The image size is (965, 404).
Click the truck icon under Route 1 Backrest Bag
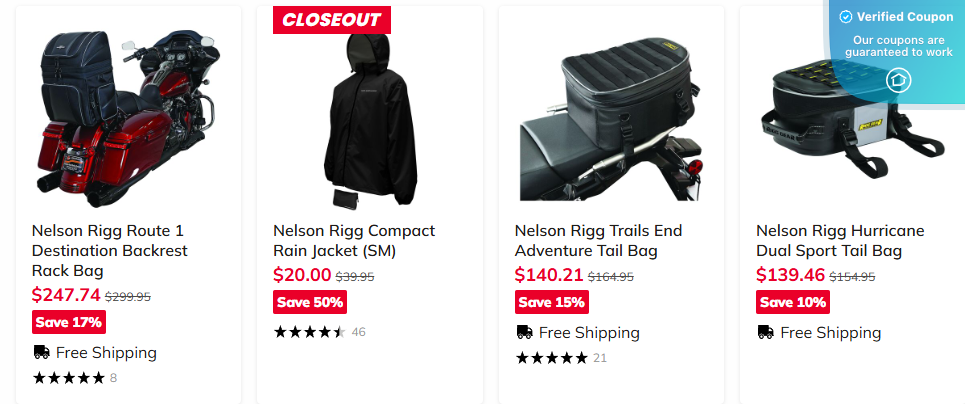tap(41, 352)
